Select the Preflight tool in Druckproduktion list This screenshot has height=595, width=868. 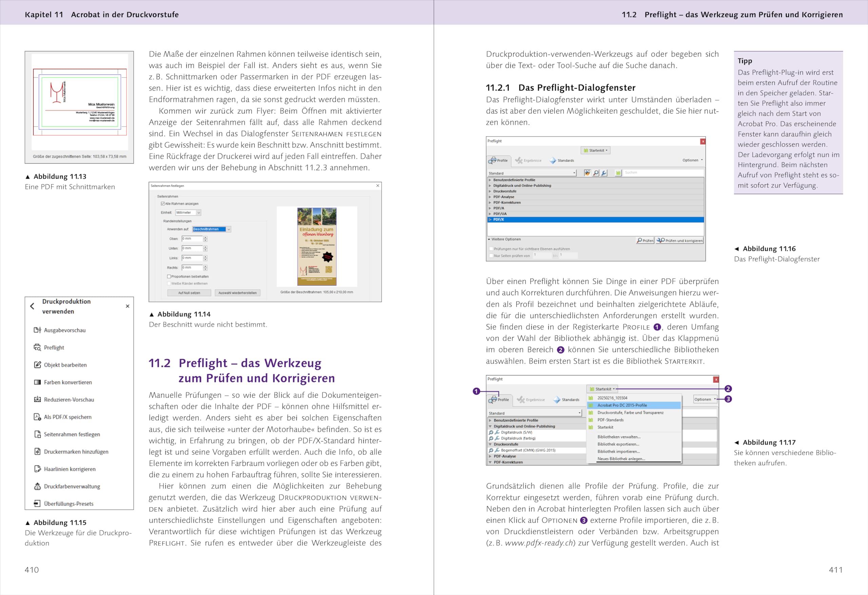click(x=49, y=348)
